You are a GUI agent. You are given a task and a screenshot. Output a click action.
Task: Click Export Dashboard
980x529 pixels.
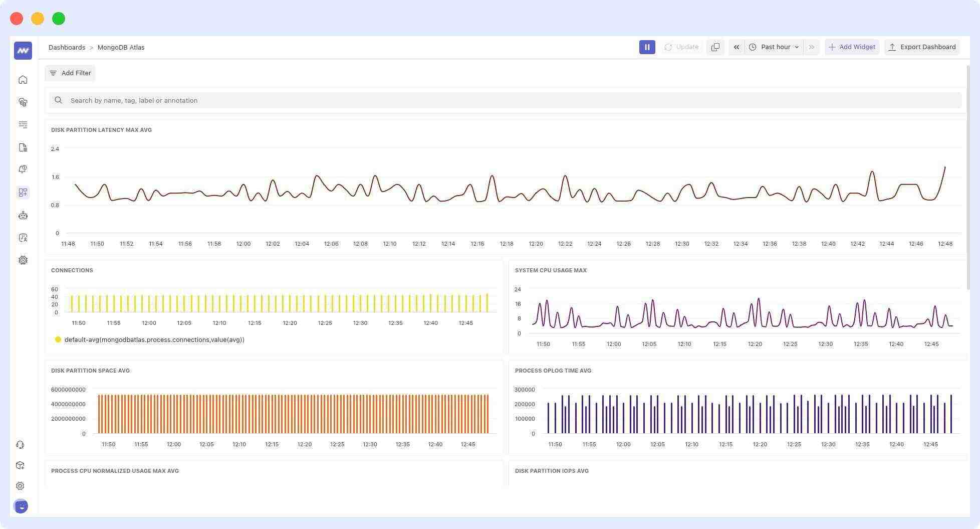(922, 47)
